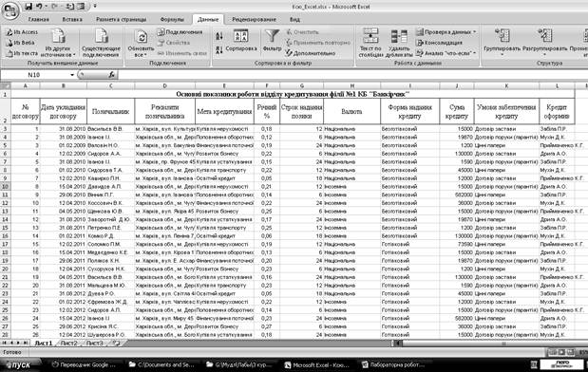This screenshot has height=372, width=588.
Task: Sort descending Z to A
Action: coord(219,50)
